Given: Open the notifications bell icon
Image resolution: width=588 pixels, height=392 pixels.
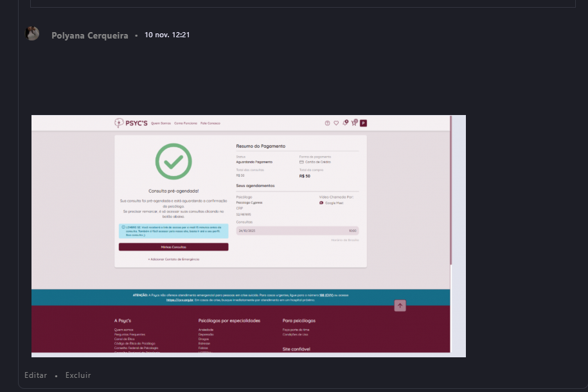Looking at the screenshot, I should click(x=344, y=123).
